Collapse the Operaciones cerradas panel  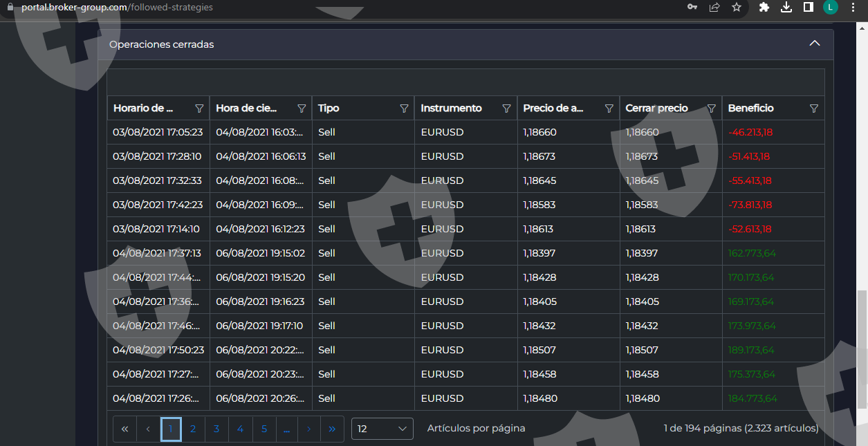(x=815, y=44)
